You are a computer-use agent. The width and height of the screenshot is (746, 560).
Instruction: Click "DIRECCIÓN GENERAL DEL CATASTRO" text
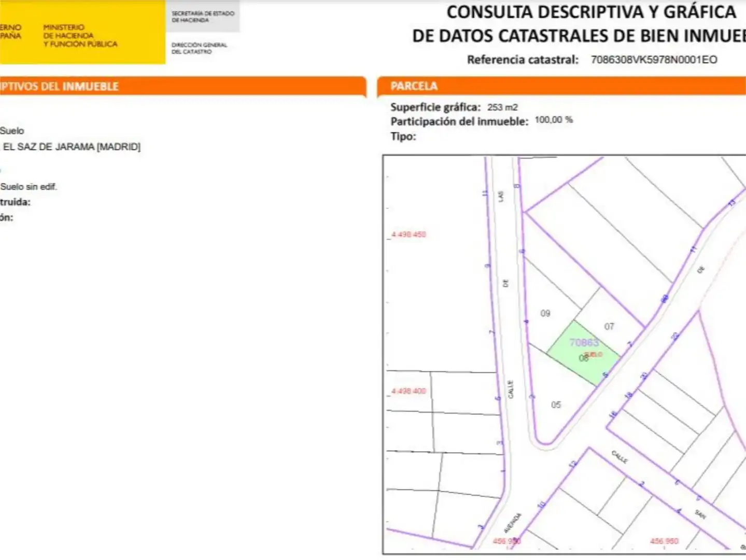[200, 48]
